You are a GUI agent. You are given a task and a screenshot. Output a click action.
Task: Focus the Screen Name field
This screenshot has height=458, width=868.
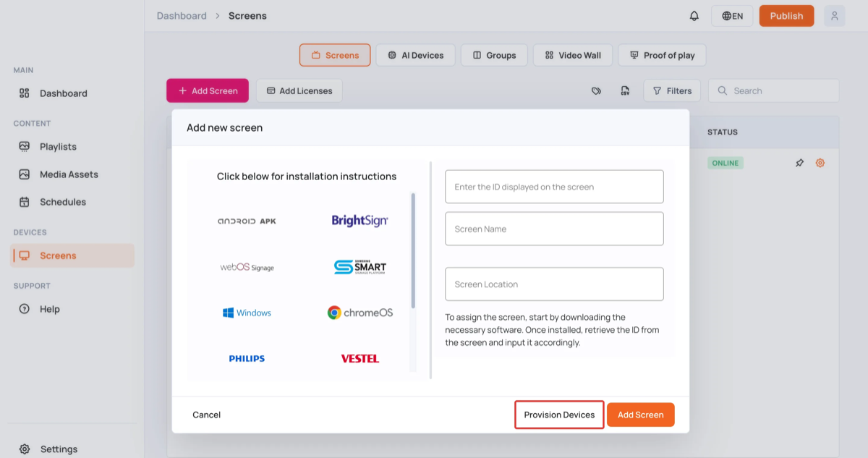554,229
